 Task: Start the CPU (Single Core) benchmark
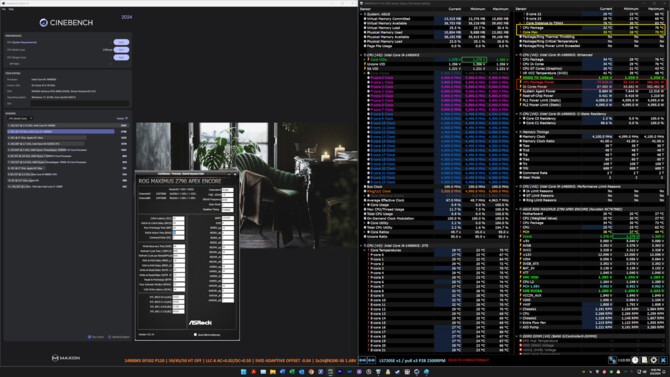click(121, 57)
